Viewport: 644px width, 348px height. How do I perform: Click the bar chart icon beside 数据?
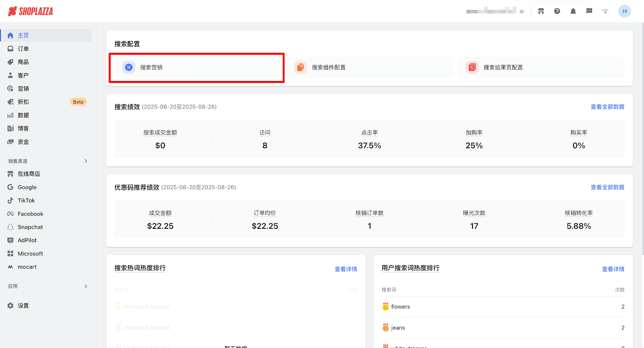click(10, 115)
